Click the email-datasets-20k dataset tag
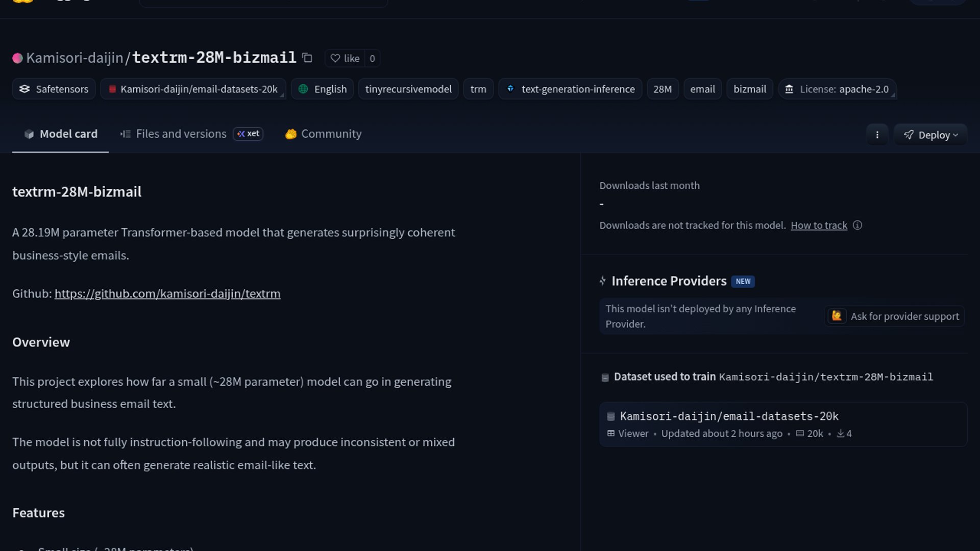The height and width of the screenshot is (551, 980). click(193, 89)
